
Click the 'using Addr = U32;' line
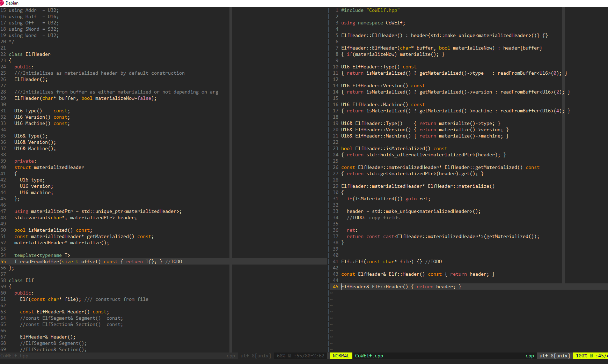tap(34, 10)
